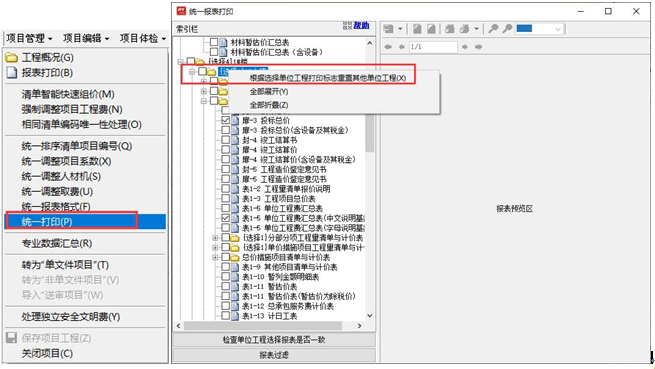Jump to last page arrow icon
Viewport: 655px width, 369px height.
[478, 47]
